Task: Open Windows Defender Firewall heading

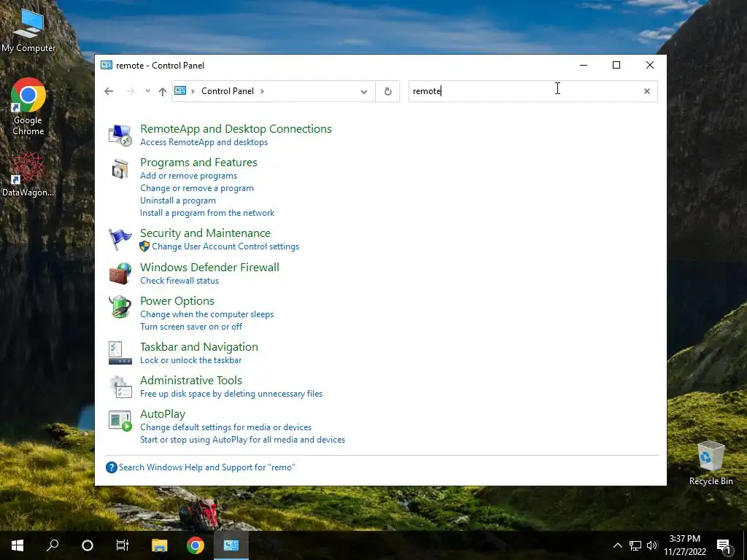Action: coord(209,268)
